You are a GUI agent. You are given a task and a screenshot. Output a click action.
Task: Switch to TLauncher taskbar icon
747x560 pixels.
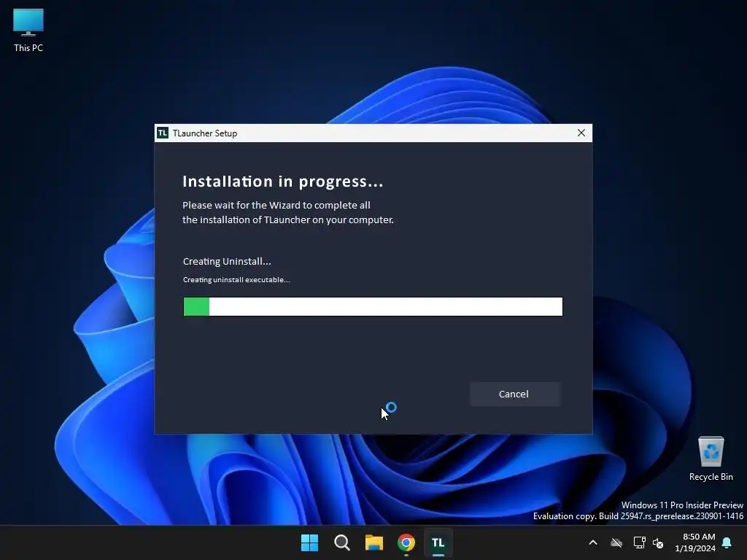[438, 542]
